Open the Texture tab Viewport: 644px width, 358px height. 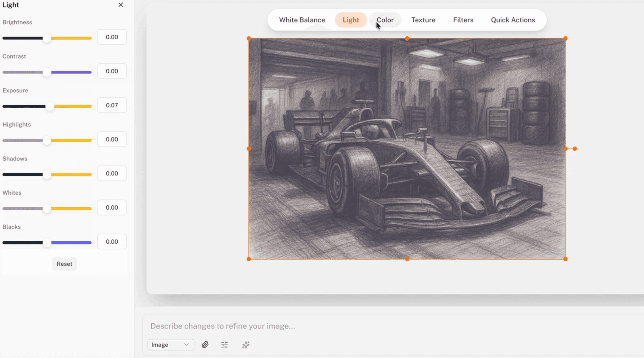click(423, 20)
